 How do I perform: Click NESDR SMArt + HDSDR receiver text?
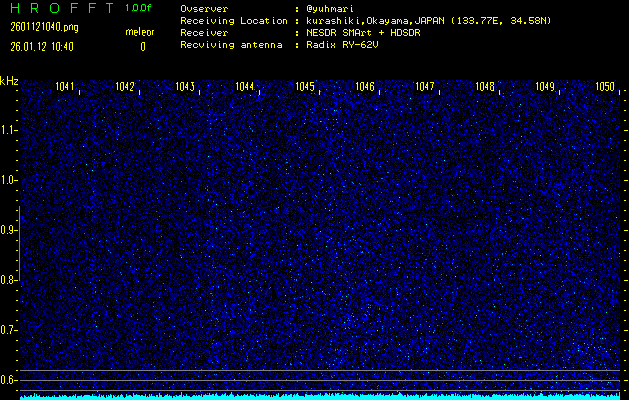click(363, 33)
